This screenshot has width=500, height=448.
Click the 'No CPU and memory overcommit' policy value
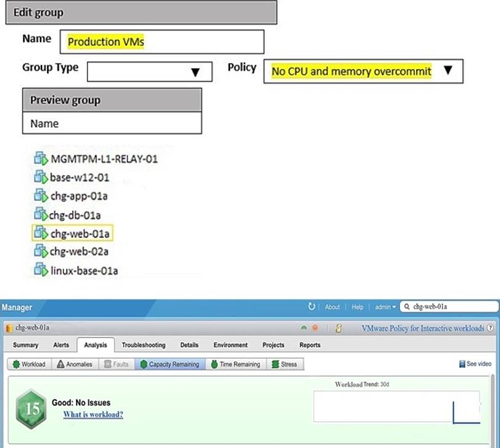(x=351, y=71)
